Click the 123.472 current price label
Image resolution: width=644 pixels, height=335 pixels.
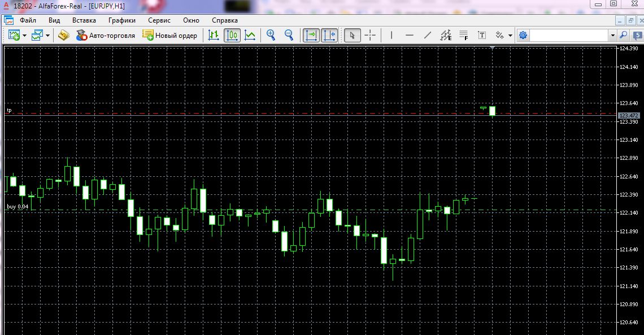628,116
